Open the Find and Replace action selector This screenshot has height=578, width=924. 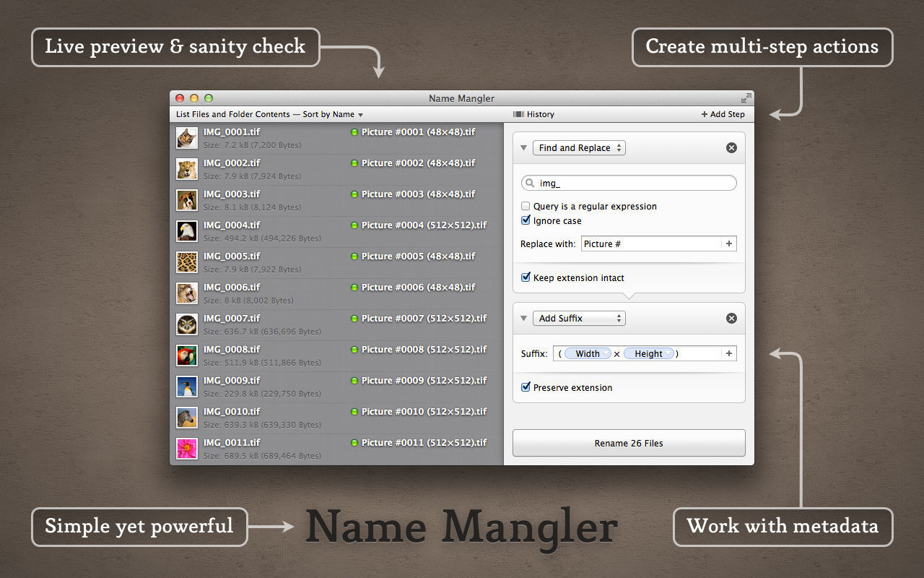coord(579,147)
